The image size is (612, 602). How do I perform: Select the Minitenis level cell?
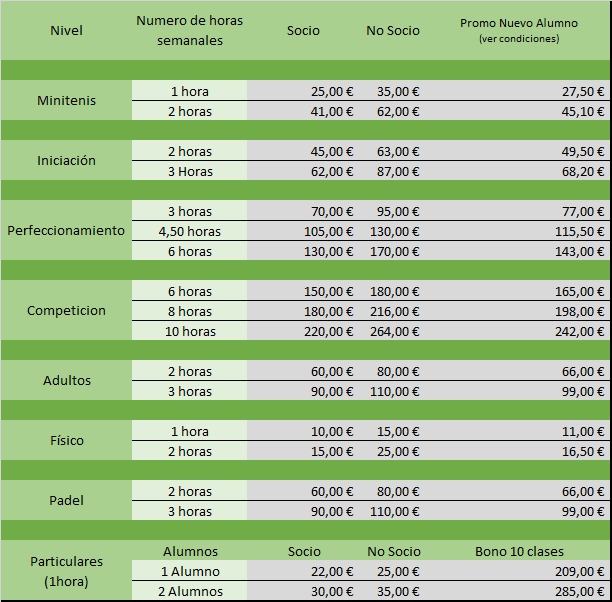coord(66,101)
